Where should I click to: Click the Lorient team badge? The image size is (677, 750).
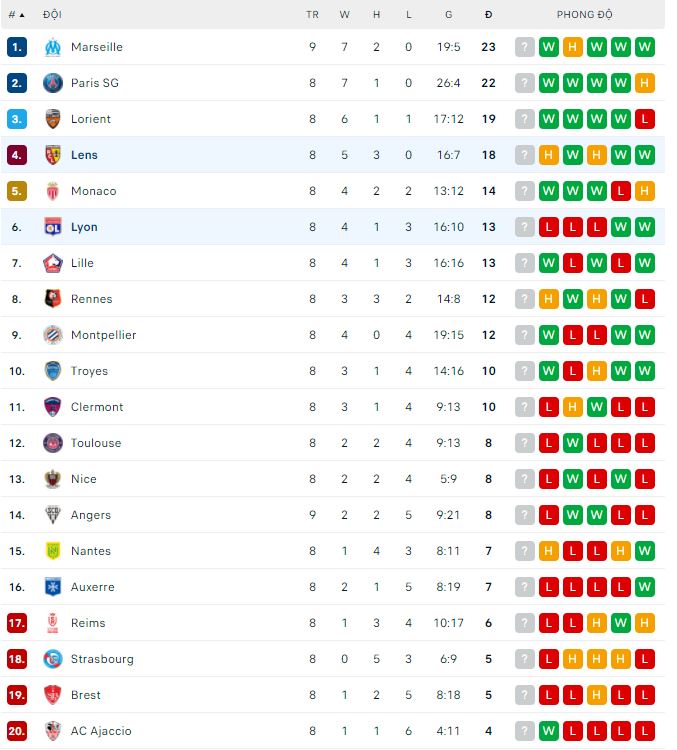click(x=53, y=119)
